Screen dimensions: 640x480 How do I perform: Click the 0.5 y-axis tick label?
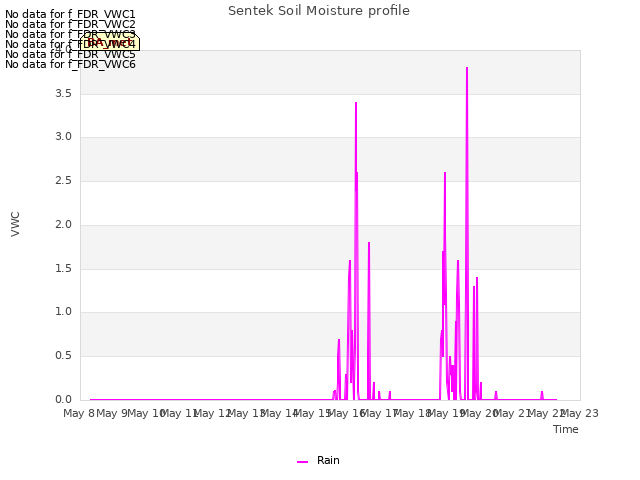tap(63, 356)
